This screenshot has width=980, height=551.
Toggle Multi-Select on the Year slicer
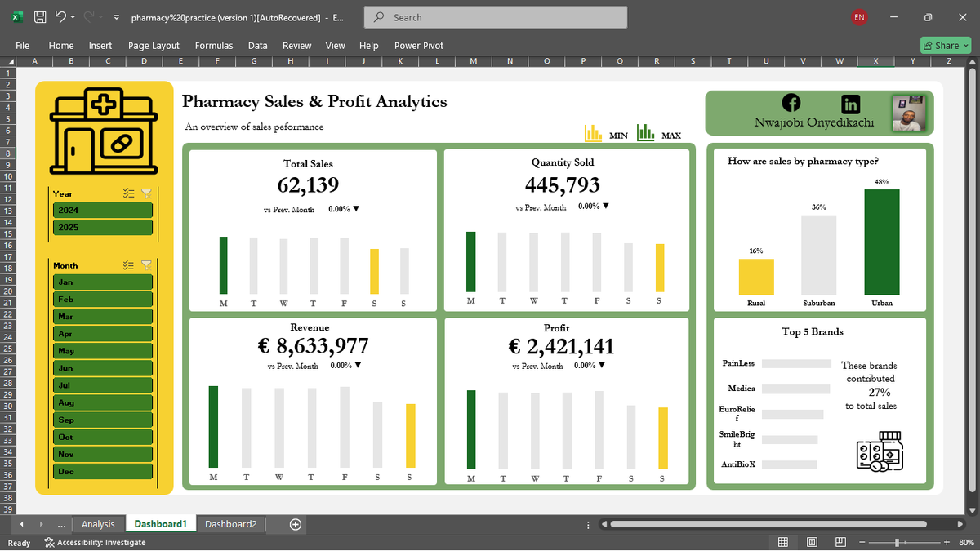[128, 193]
